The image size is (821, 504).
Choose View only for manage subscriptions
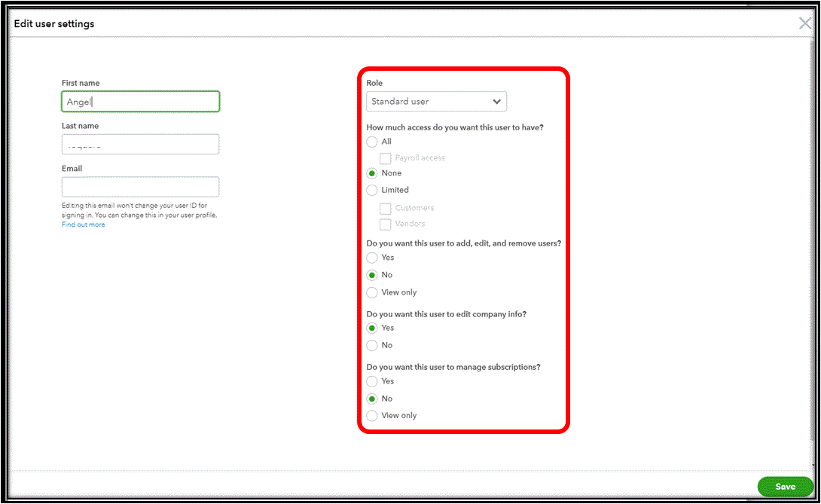click(x=372, y=415)
